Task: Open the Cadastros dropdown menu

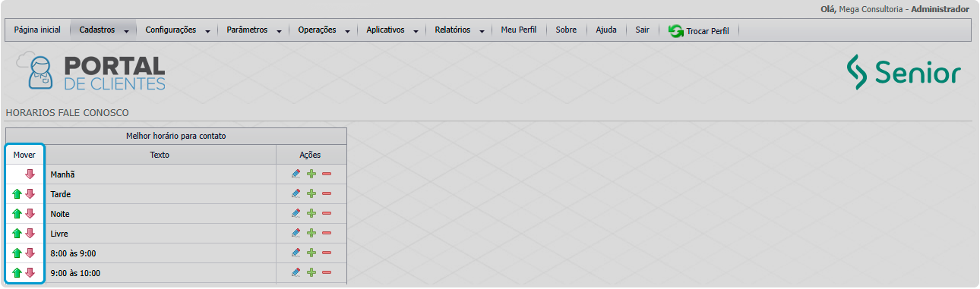Action: pos(103,30)
